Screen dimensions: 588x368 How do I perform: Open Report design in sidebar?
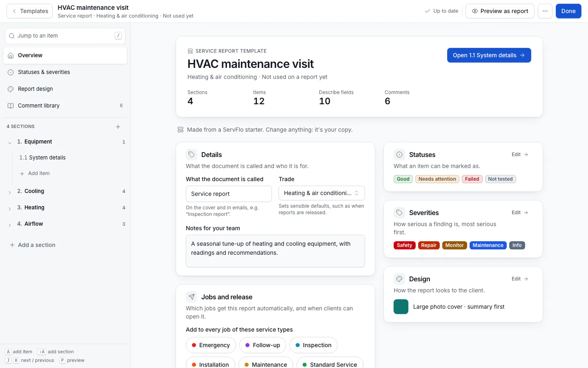click(65, 89)
